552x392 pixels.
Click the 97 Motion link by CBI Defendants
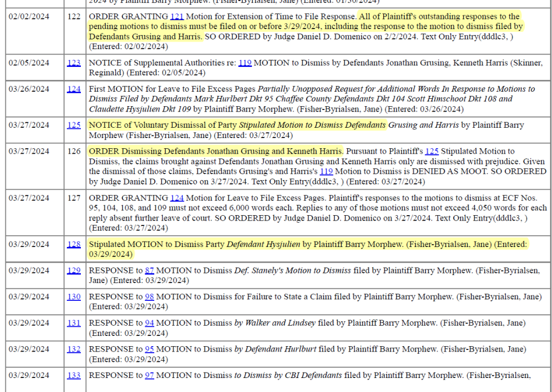coord(149,375)
